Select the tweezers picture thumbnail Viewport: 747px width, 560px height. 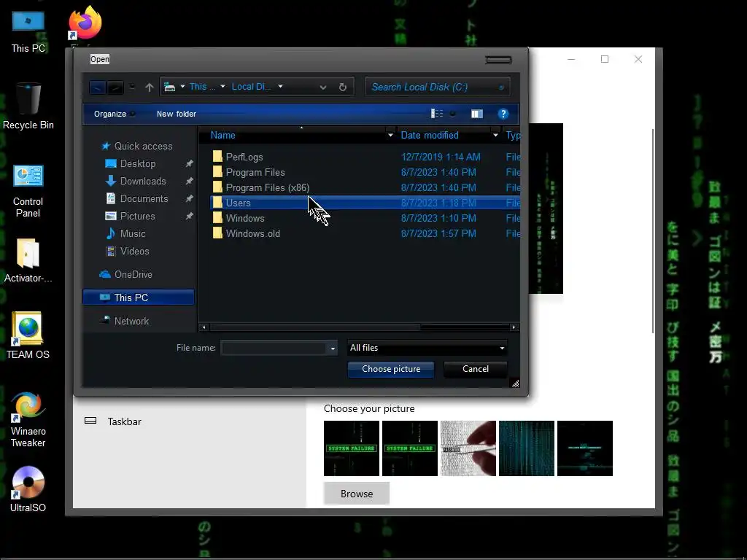pyautogui.click(x=468, y=448)
